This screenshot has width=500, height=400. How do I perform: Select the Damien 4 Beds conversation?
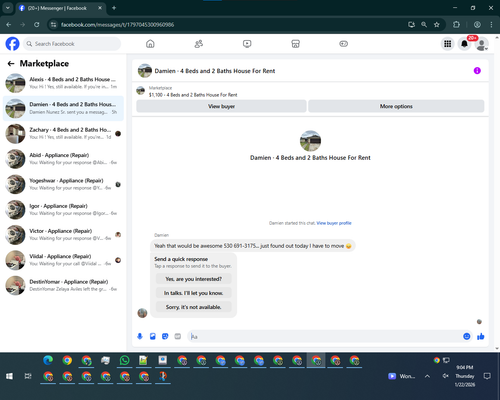point(63,108)
